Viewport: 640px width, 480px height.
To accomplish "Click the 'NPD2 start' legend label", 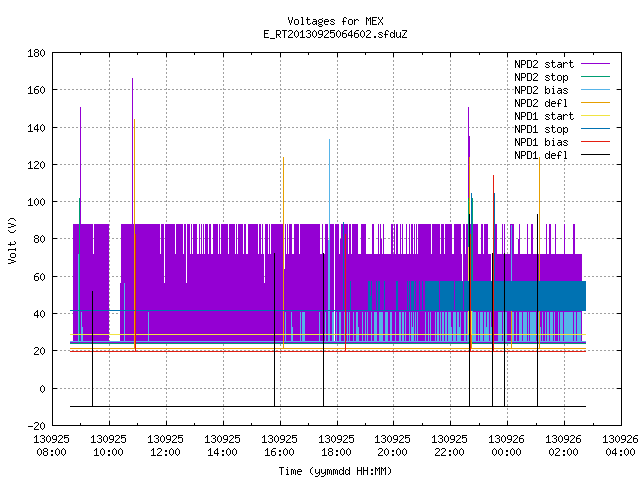I will click(544, 64).
